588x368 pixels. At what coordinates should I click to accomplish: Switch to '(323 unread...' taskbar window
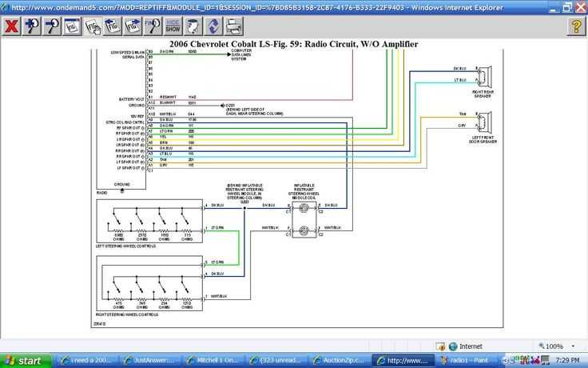pos(276,361)
